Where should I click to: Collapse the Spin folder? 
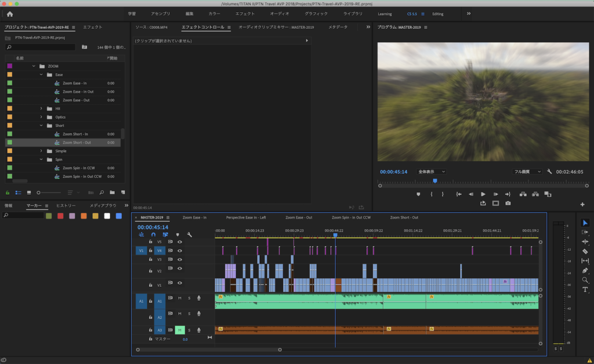pos(41,159)
